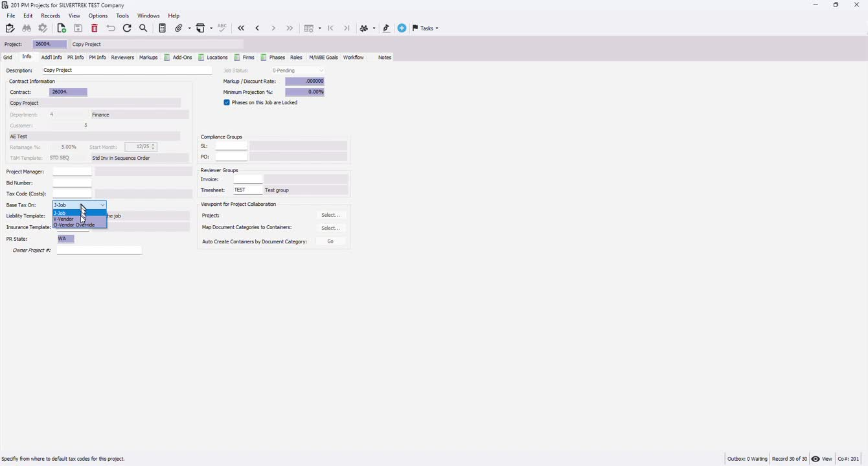This screenshot has height=466, width=868.
Task: Open the M/WBE Goals tab
Action: coord(323,58)
